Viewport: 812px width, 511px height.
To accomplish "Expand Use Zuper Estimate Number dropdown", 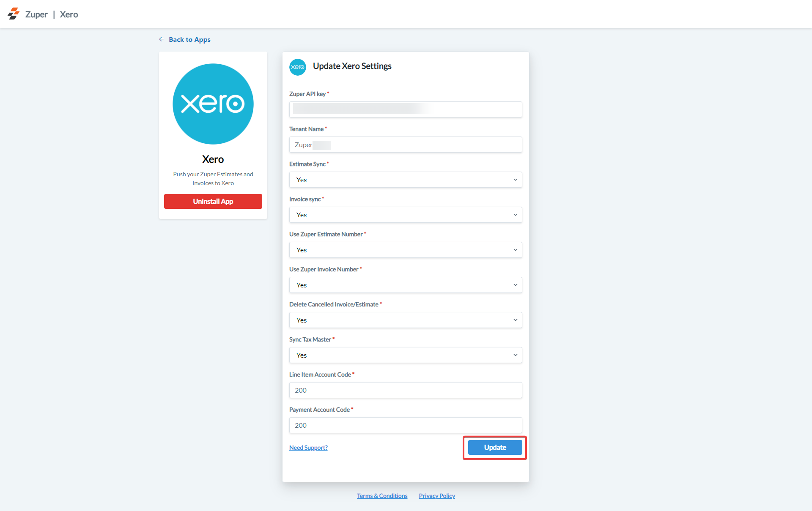I will pyautogui.click(x=405, y=250).
